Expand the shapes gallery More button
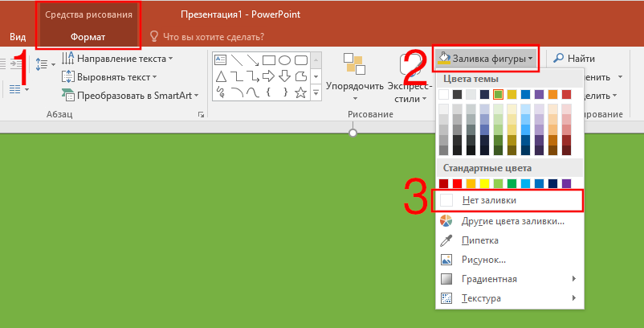The width and height of the screenshot is (644, 328). click(x=316, y=92)
